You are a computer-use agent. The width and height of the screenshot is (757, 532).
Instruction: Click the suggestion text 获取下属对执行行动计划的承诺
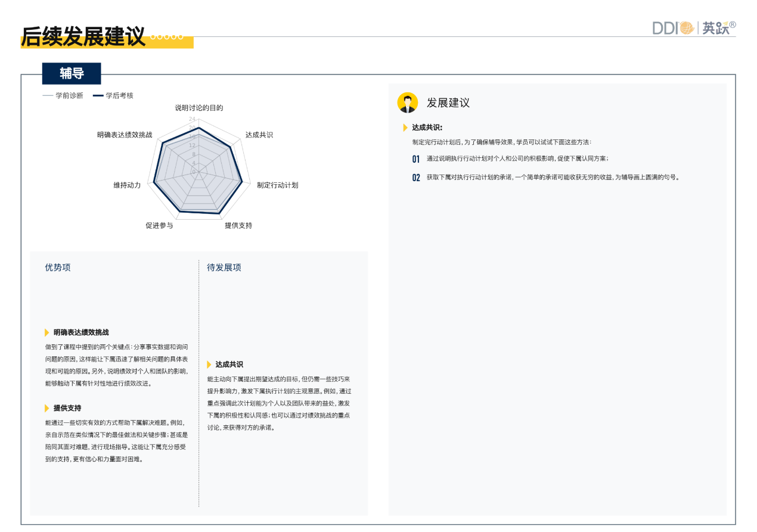(553, 177)
